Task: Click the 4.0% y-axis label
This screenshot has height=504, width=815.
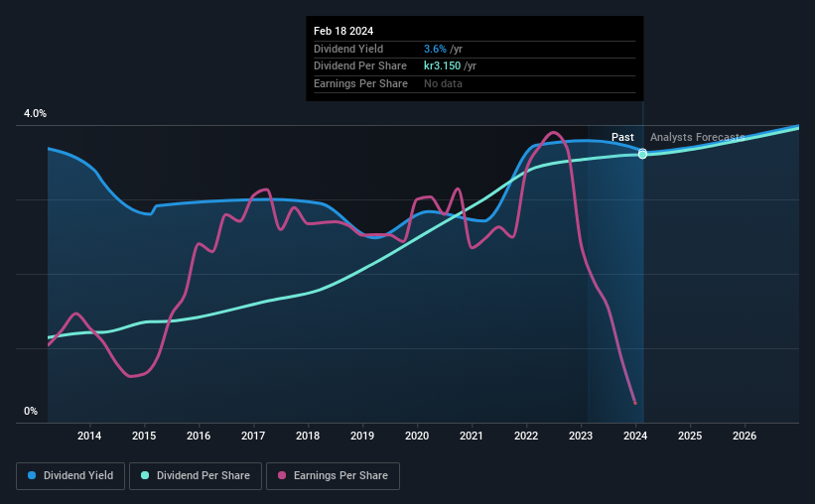Action: pyautogui.click(x=35, y=113)
